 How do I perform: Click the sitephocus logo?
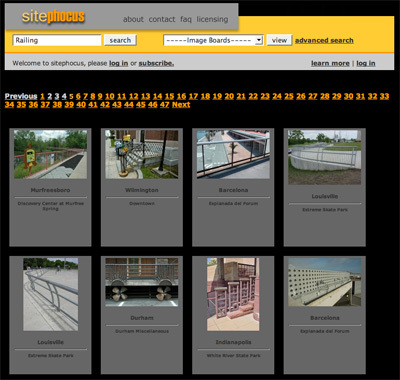point(53,17)
